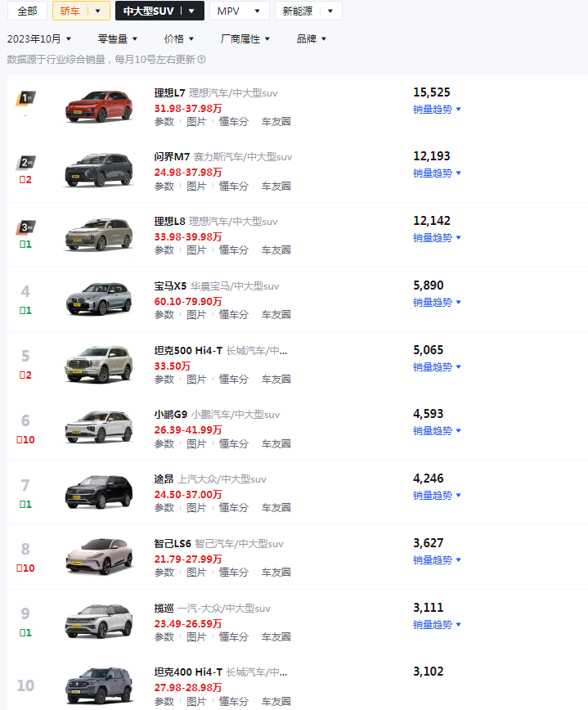Switch to the MPV category tab
Image resolution: width=588 pixels, height=710 pixels.
click(x=239, y=11)
